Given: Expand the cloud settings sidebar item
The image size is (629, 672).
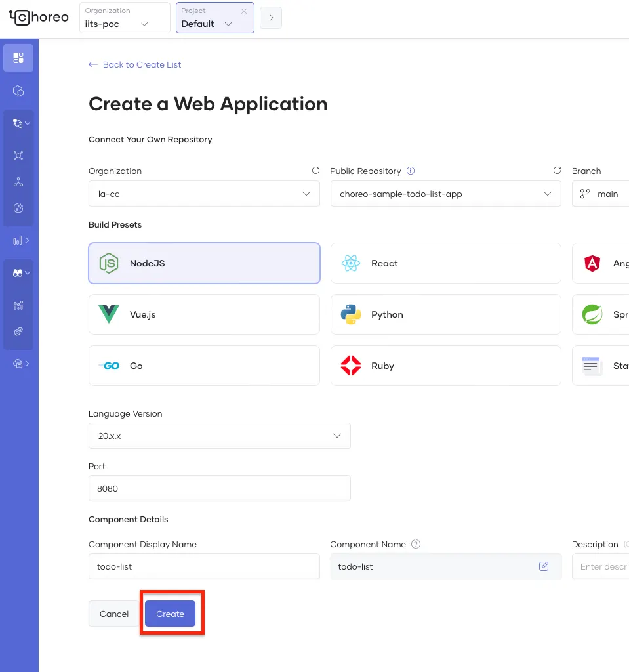Looking at the screenshot, I should click(x=20, y=364).
